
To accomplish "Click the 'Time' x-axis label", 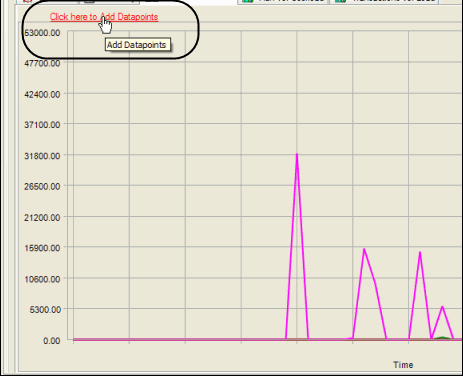I will click(x=403, y=365).
